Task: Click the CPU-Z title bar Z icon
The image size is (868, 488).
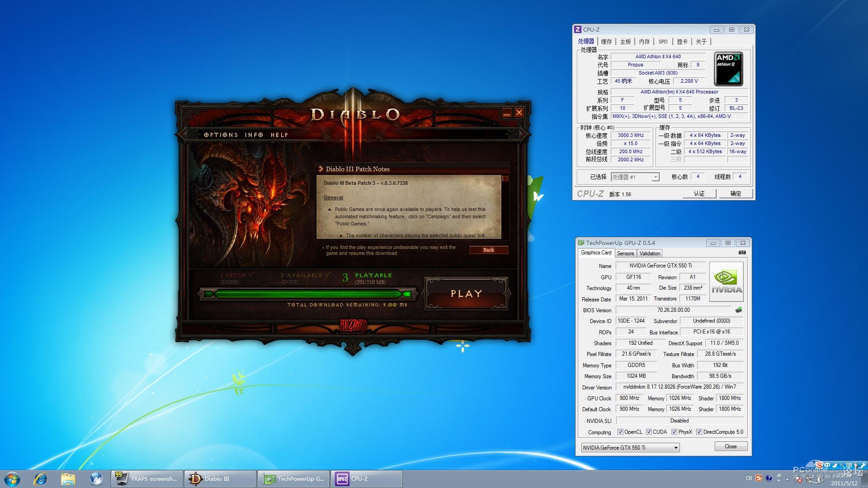Action: (577, 29)
